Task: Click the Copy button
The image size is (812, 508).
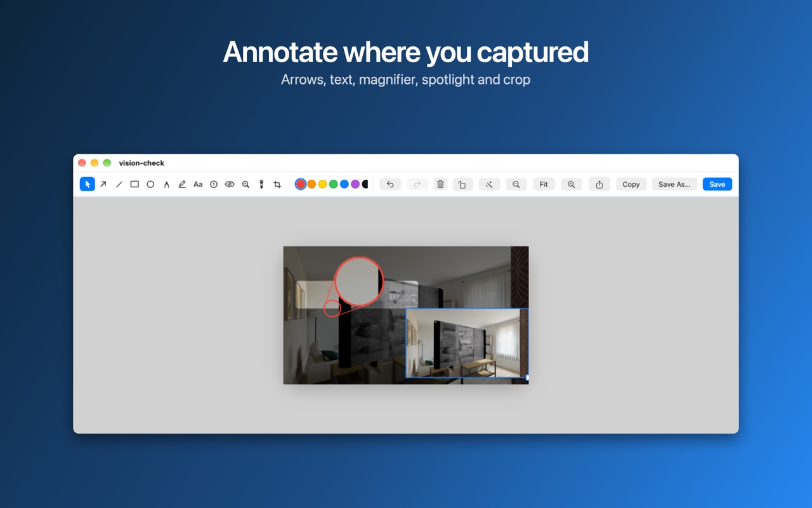Action: (631, 184)
